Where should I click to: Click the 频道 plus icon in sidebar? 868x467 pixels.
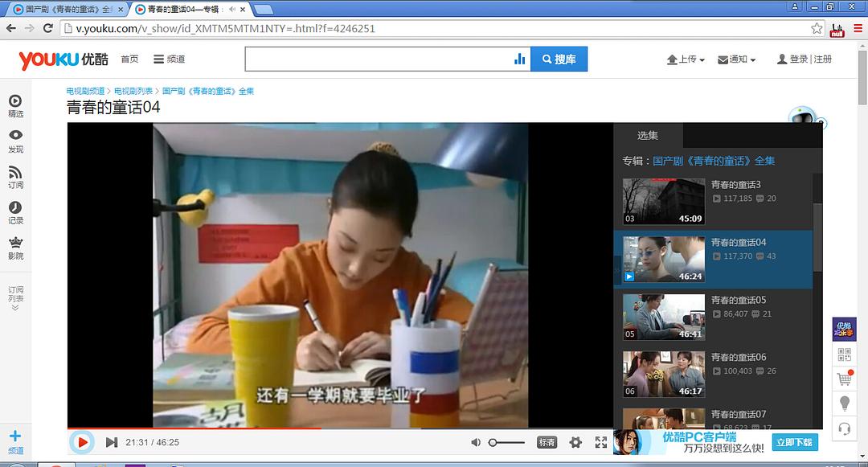[15, 441]
